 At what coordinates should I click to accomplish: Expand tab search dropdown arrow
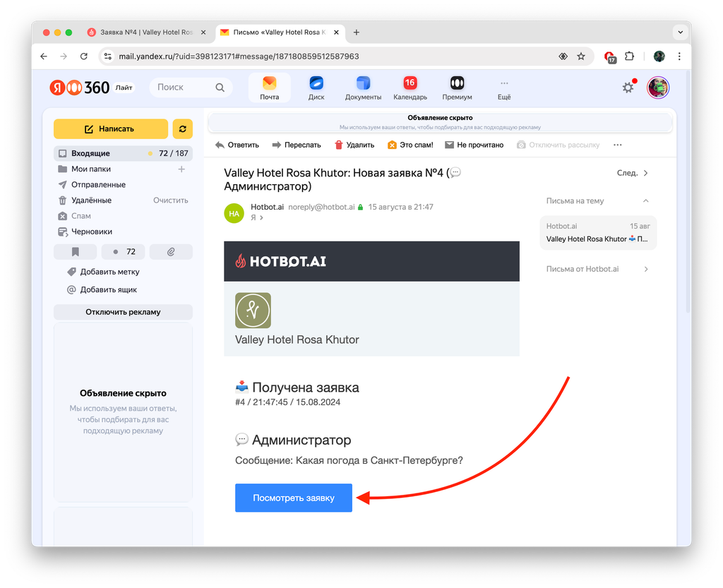coord(680,32)
